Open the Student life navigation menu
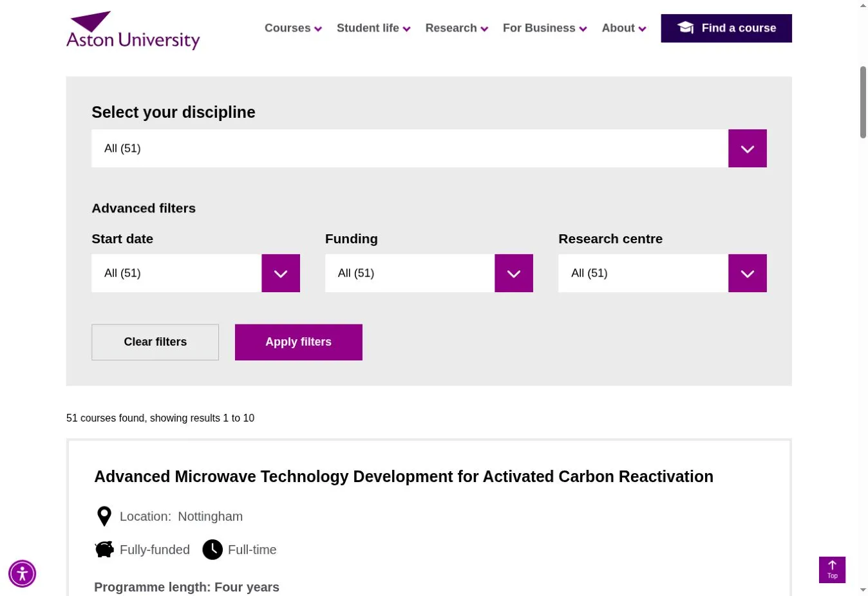 click(x=373, y=28)
